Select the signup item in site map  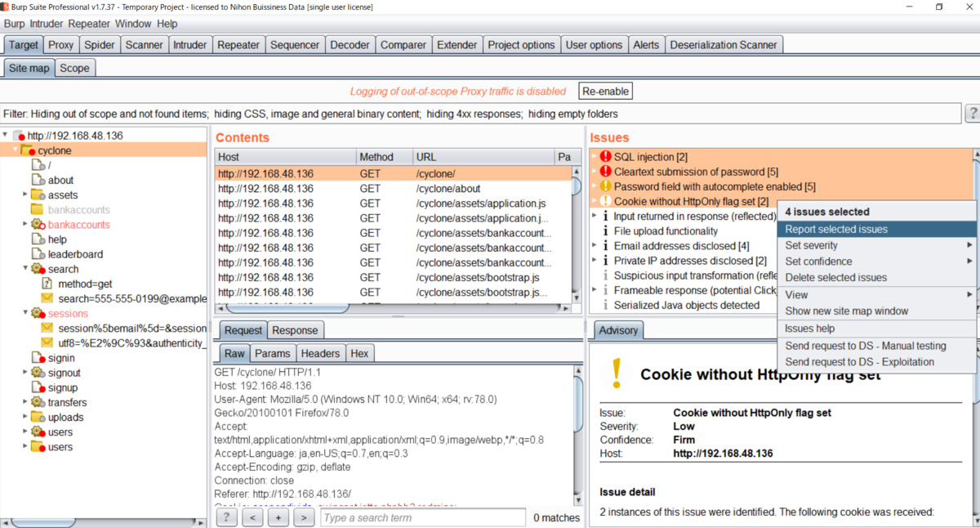click(62, 387)
